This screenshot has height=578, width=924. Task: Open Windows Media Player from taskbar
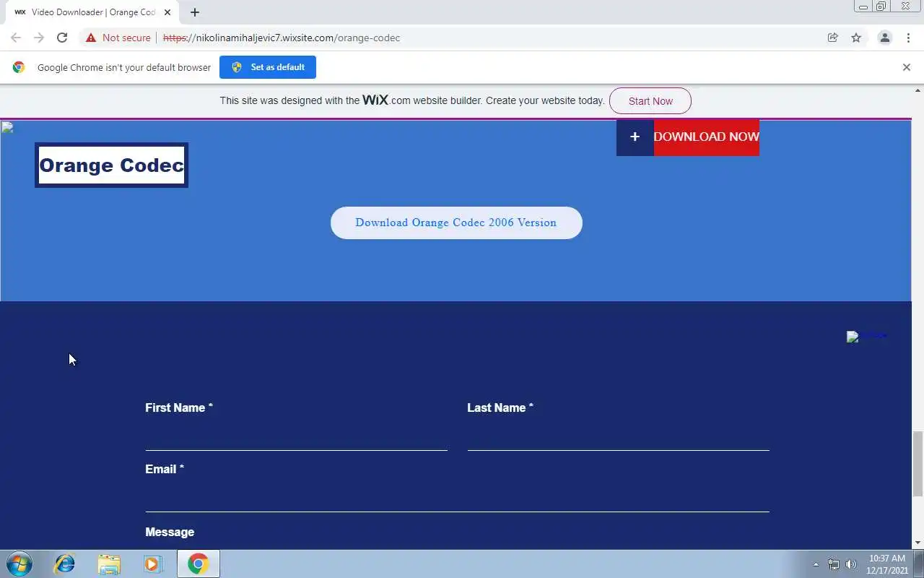(152, 564)
